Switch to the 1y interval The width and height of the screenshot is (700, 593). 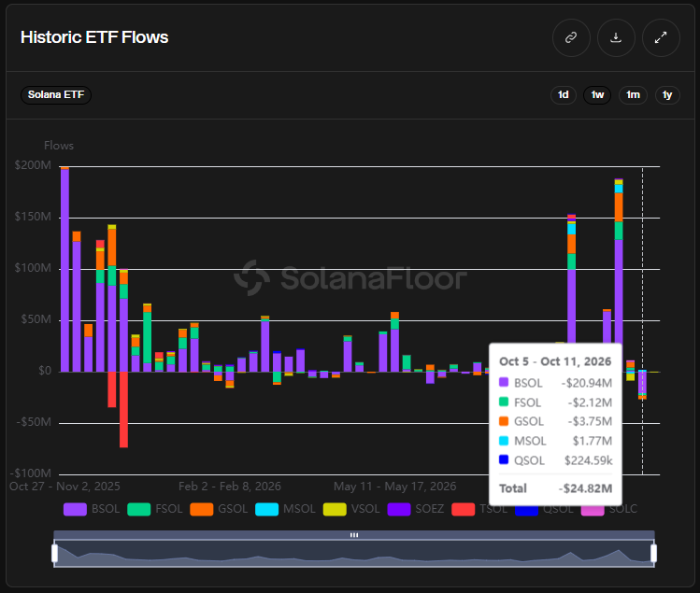point(667,95)
